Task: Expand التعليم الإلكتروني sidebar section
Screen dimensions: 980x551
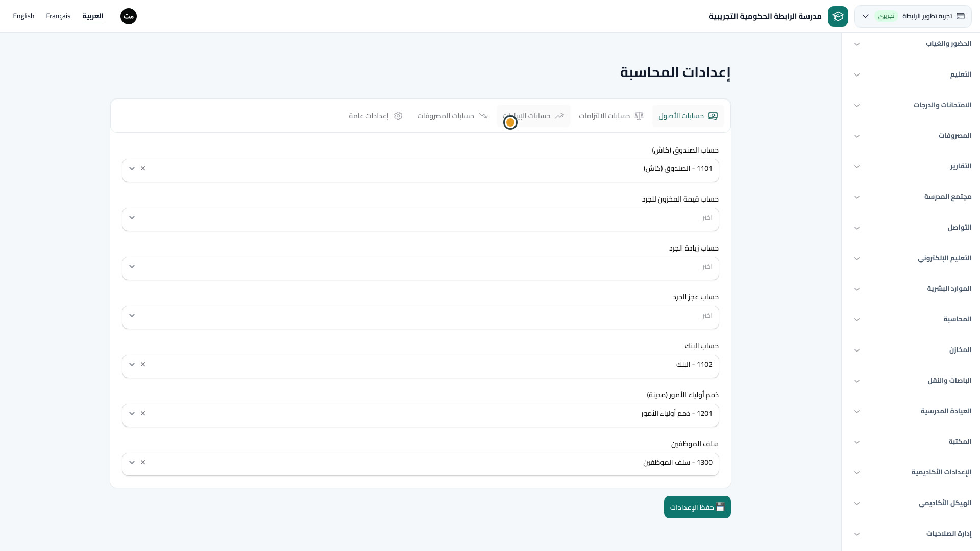Action: pyautogui.click(x=913, y=258)
